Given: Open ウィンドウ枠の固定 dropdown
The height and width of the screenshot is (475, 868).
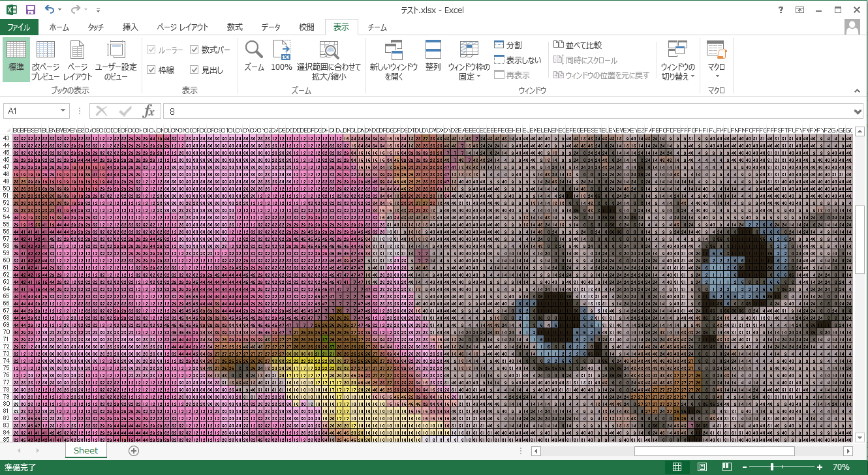Looking at the screenshot, I should coord(469,59).
